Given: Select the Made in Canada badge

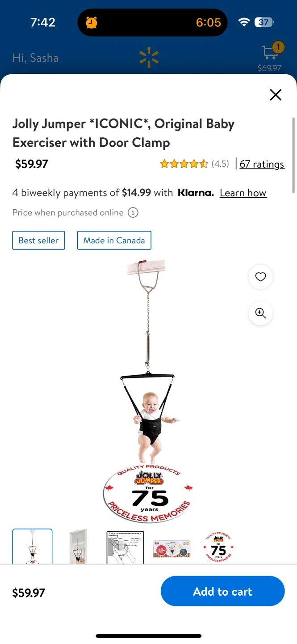Looking at the screenshot, I should click(x=114, y=240).
